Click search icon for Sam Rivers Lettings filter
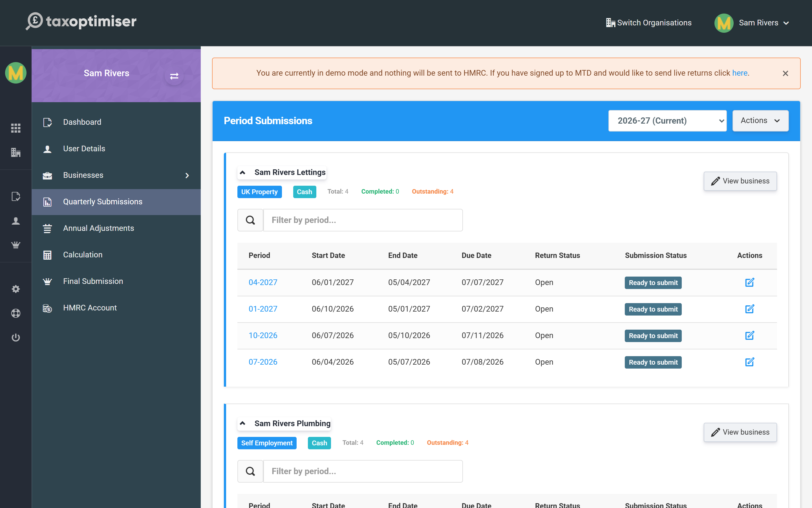 click(250, 220)
